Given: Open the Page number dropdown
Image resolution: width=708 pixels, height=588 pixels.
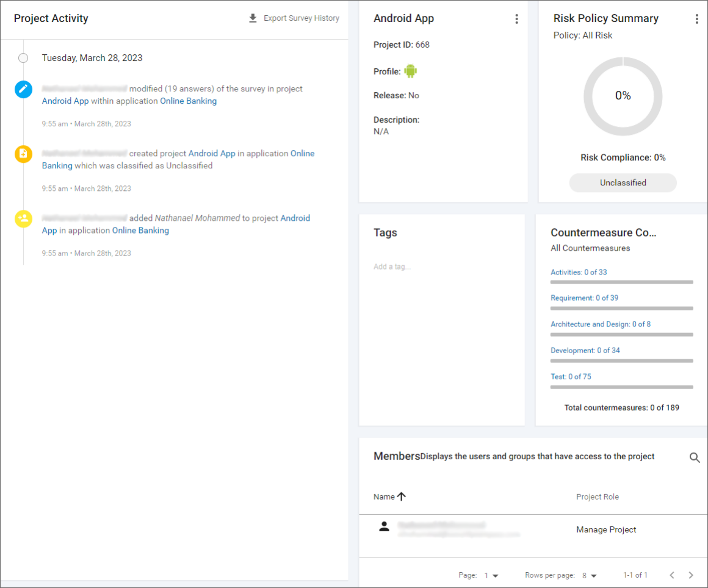Looking at the screenshot, I should pos(493,575).
